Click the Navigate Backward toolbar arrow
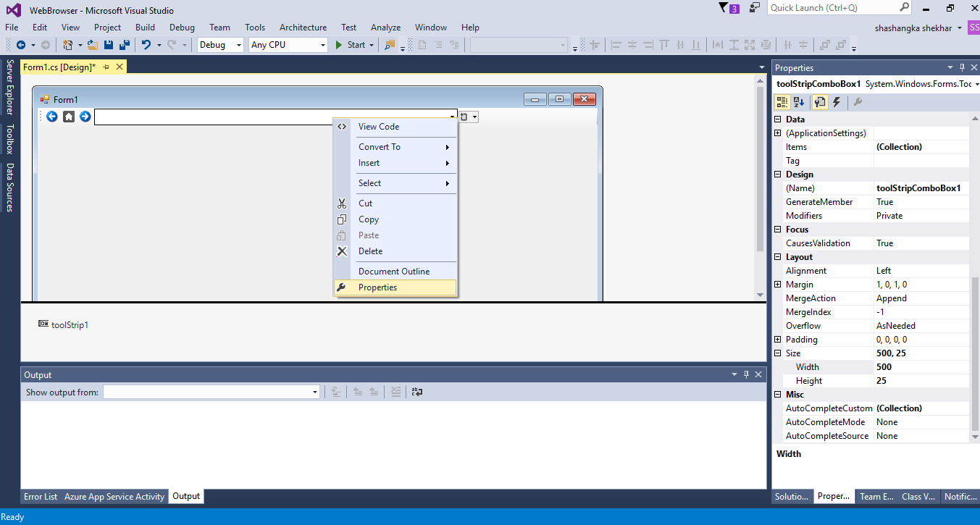Viewport: 980px width, 525px height. tap(20, 45)
